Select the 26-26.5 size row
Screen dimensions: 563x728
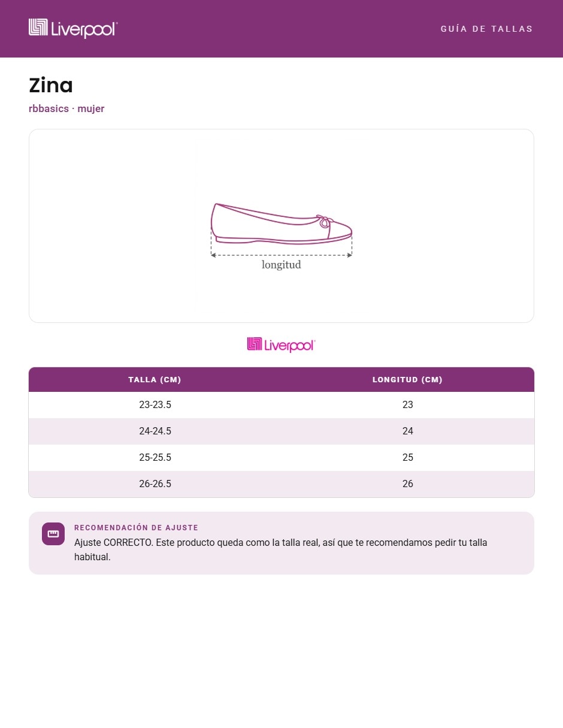[281, 484]
